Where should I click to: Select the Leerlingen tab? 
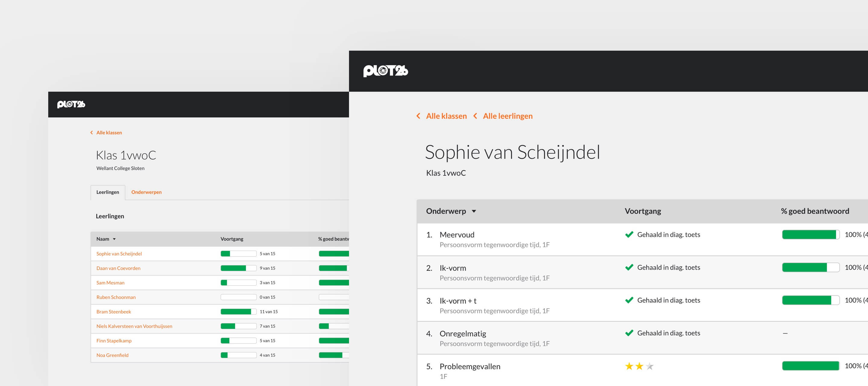coord(108,192)
